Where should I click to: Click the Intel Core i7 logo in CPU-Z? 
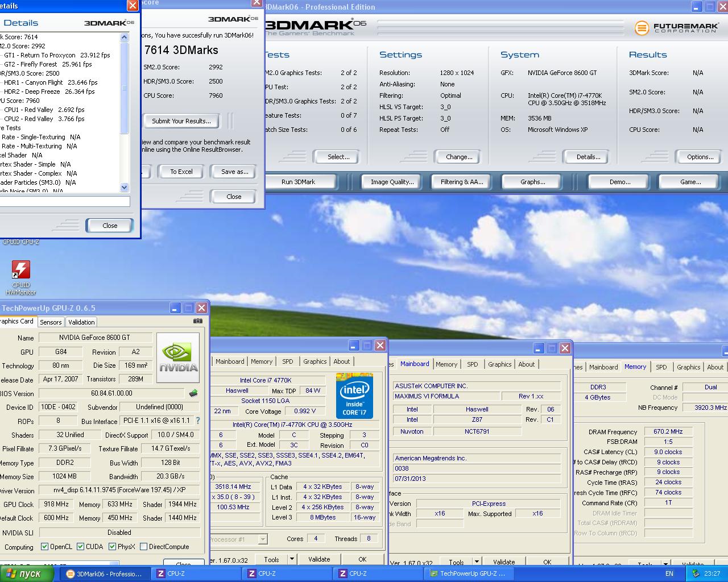tap(354, 396)
